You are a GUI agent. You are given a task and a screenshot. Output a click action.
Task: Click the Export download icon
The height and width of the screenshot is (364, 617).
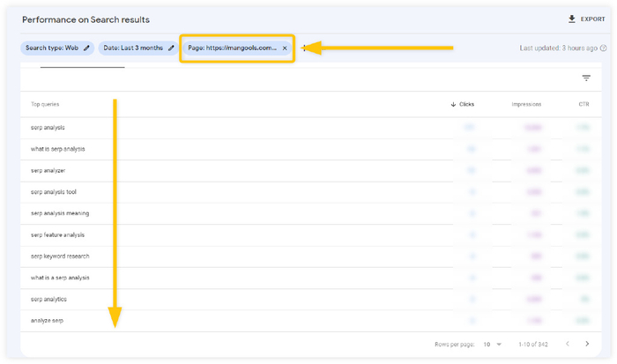coord(571,19)
